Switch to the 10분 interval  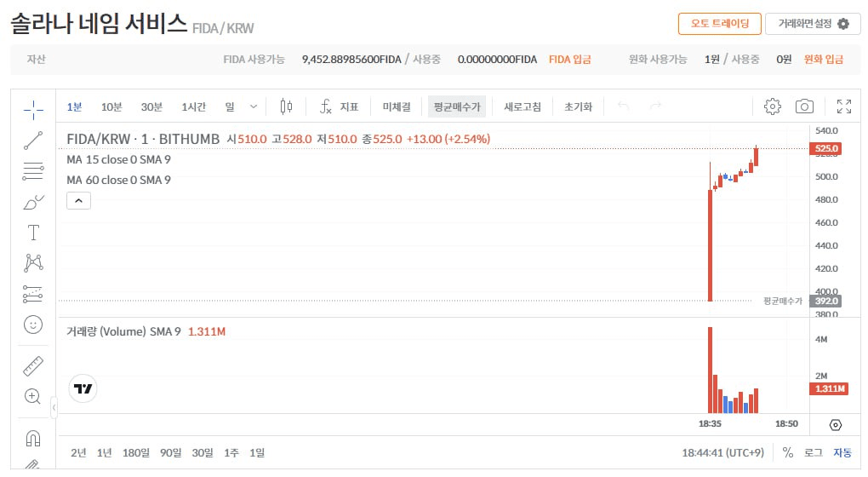pos(111,106)
